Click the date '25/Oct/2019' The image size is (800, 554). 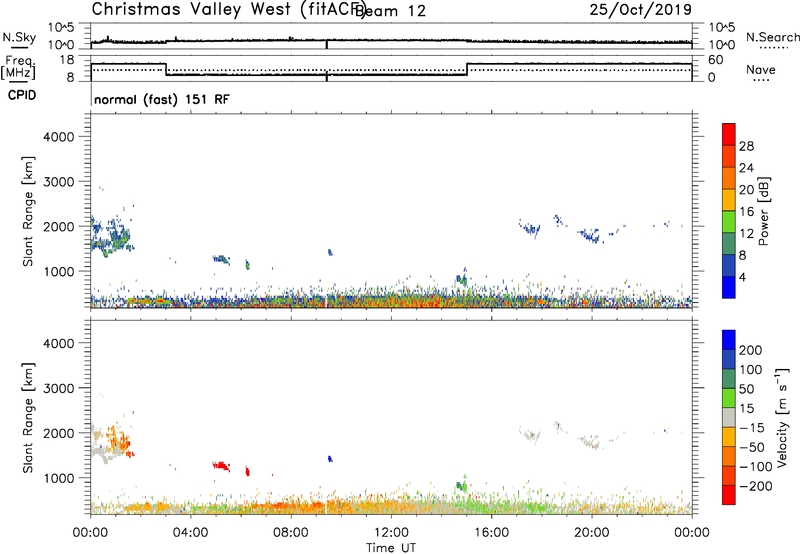click(x=641, y=10)
